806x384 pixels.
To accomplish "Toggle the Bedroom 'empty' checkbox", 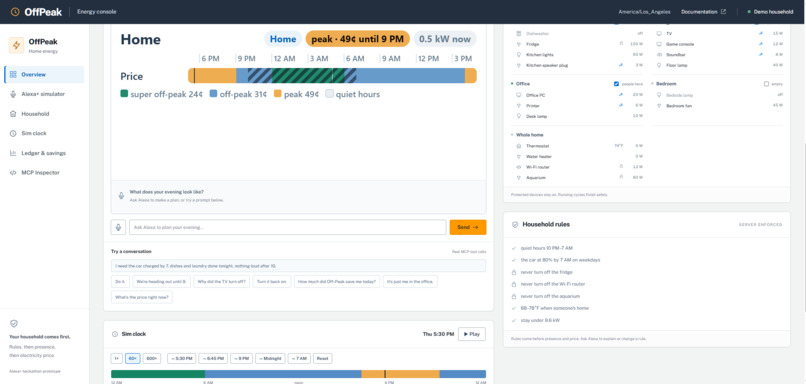I will point(766,84).
